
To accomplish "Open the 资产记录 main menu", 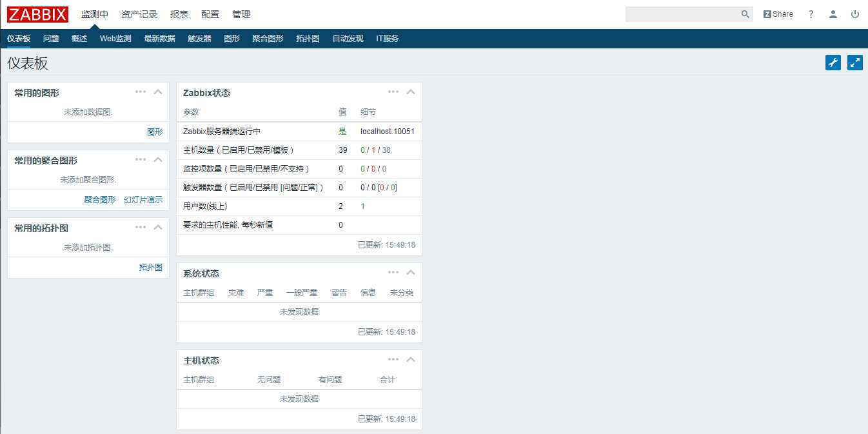I will coord(139,14).
